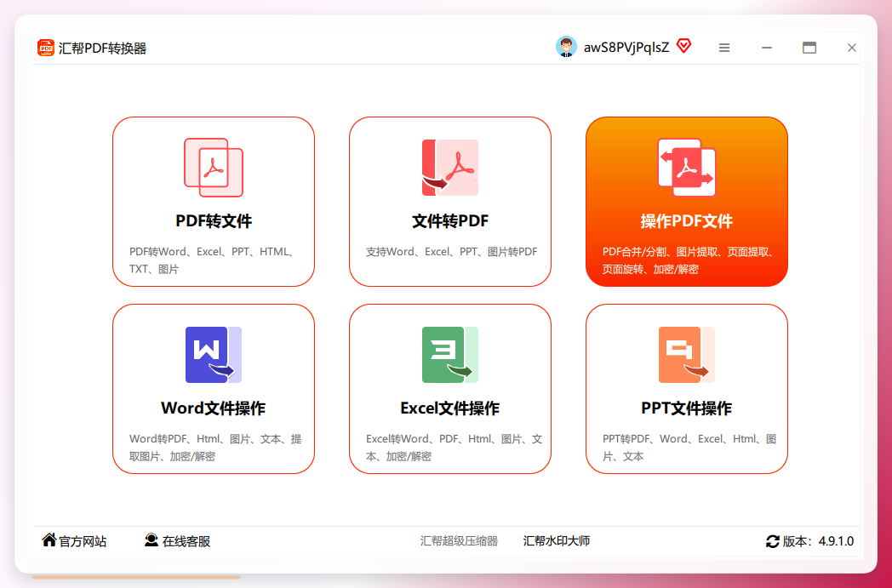Image resolution: width=892 pixels, height=588 pixels.
Task: Click the blue Word file icon
Action: coord(214,355)
